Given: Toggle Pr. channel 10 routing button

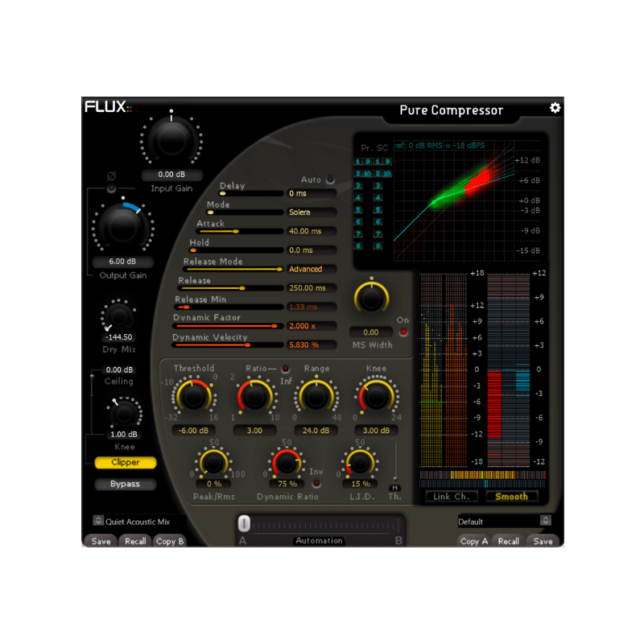Looking at the screenshot, I should click(367, 174).
